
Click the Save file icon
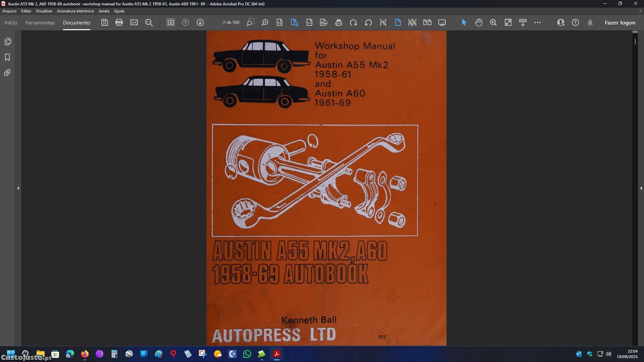[104, 22]
